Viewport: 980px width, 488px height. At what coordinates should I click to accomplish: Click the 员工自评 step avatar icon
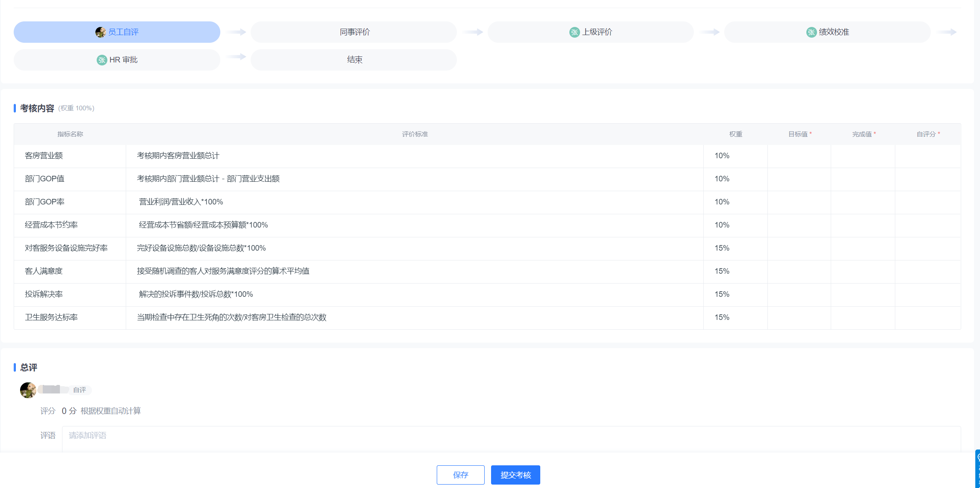tap(100, 32)
